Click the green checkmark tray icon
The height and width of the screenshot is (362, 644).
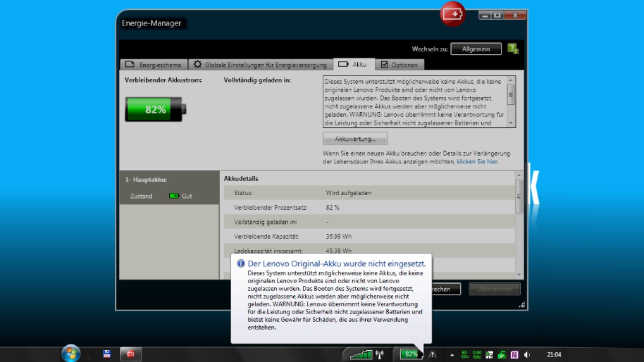pos(502,355)
